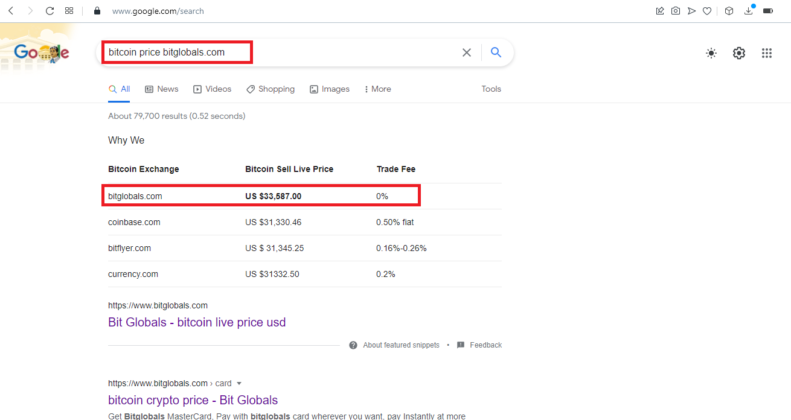Click the send/flow arrow icon
Image resolution: width=791 pixels, height=420 pixels.
(692, 11)
